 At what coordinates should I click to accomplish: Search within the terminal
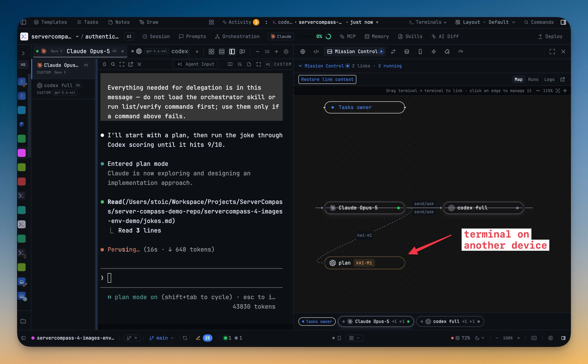pyautogui.click(x=113, y=64)
